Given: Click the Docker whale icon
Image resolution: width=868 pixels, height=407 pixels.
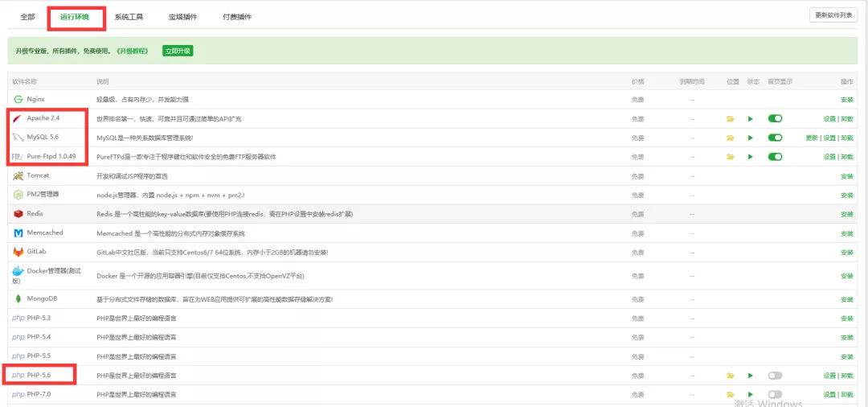Looking at the screenshot, I should point(18,271).
